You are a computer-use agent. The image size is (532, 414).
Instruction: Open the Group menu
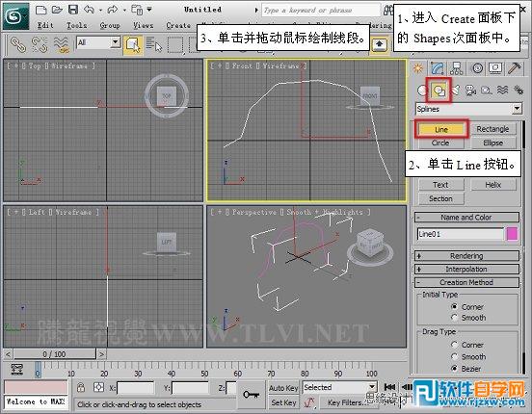(110, 25)
